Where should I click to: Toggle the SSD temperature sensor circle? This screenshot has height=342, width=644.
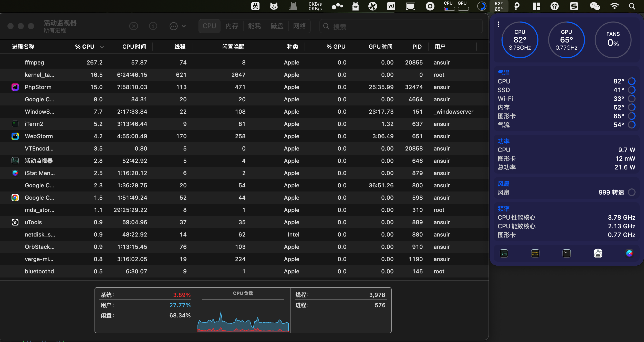click(632, 90)
